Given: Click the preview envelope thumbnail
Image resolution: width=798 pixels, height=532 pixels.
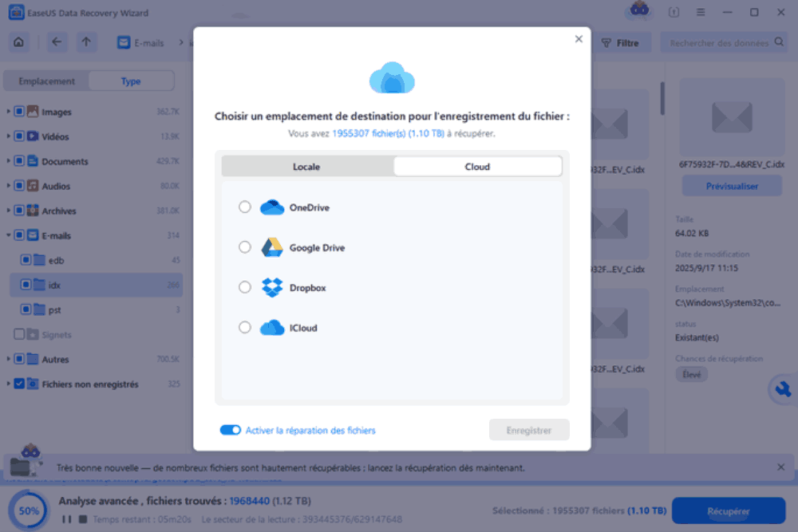Looking at the screenshot, I should [x=732, y=117].
